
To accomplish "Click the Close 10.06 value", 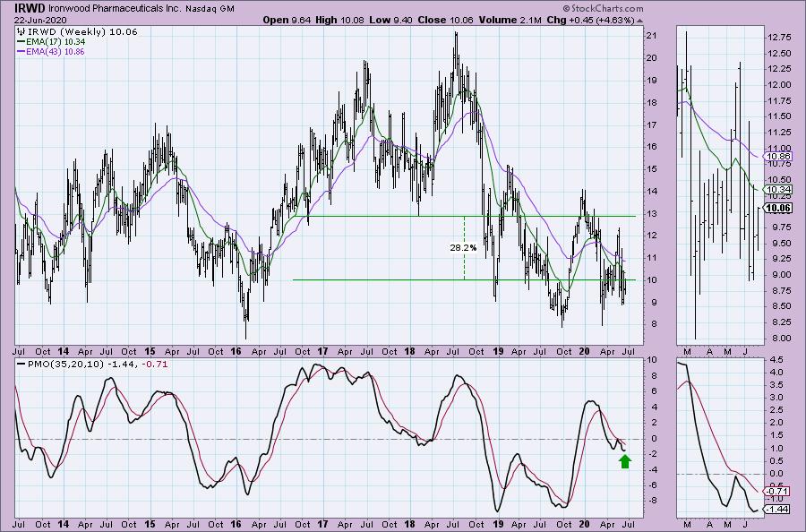I will click(446, 20).
